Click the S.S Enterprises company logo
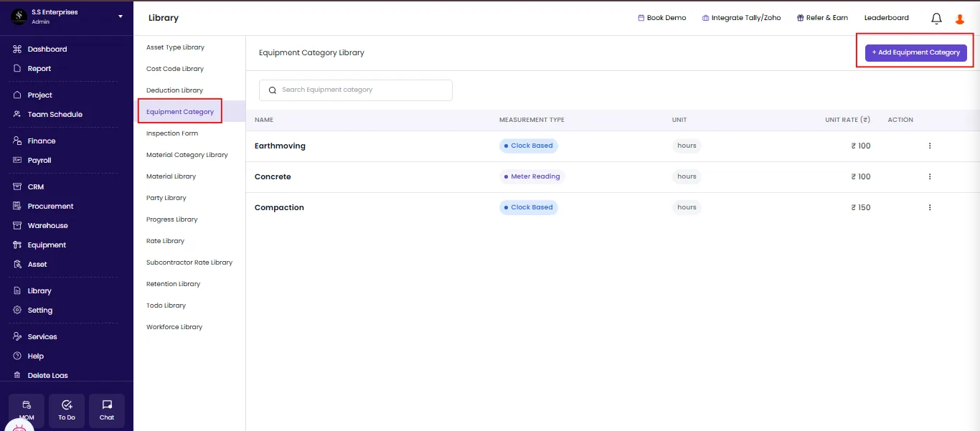 tap(19, 16)
